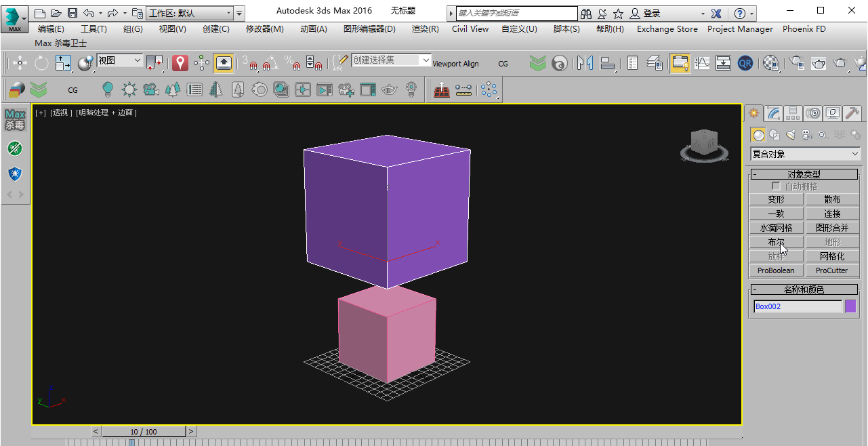The height and width of the screenshot is (446, 868).
Task: Click the blue QR icon in toolbar
Action: (x=745, y=64)
